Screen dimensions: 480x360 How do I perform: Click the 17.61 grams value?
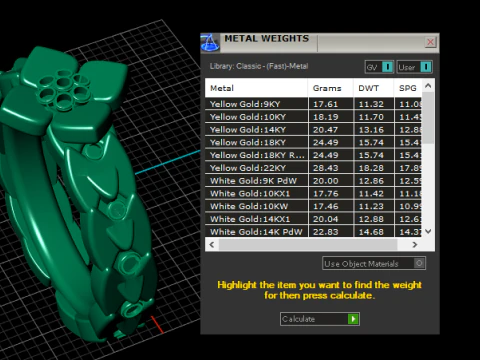tap(325, 104)
